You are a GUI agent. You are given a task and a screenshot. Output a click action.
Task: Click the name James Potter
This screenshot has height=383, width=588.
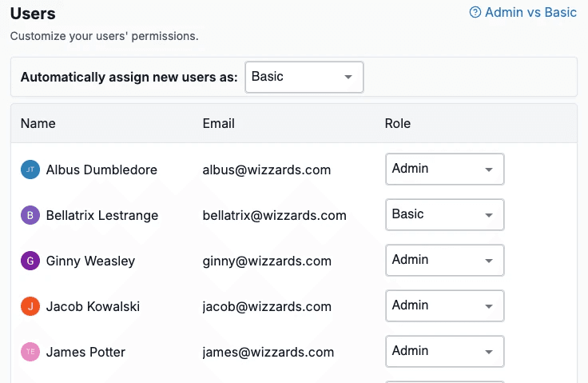(x=85, y=352)
